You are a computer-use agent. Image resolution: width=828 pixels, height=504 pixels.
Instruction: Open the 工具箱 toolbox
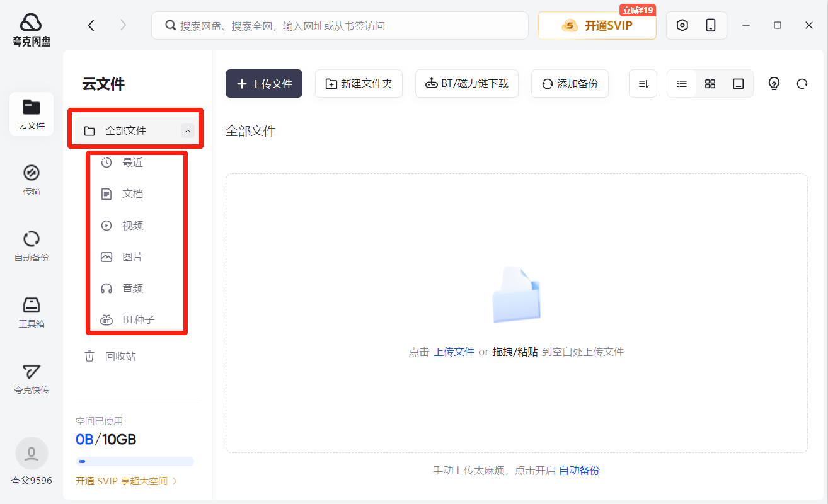coord(32,312)
